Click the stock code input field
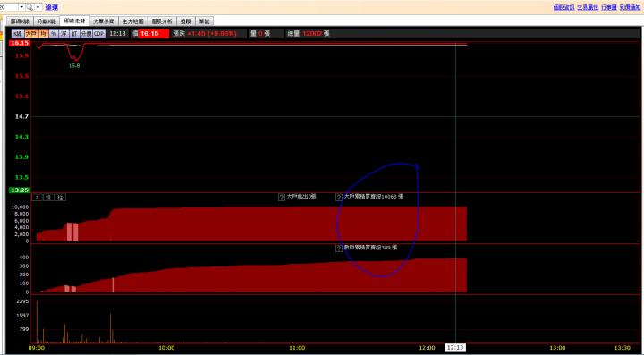 [x=9, y=7]
